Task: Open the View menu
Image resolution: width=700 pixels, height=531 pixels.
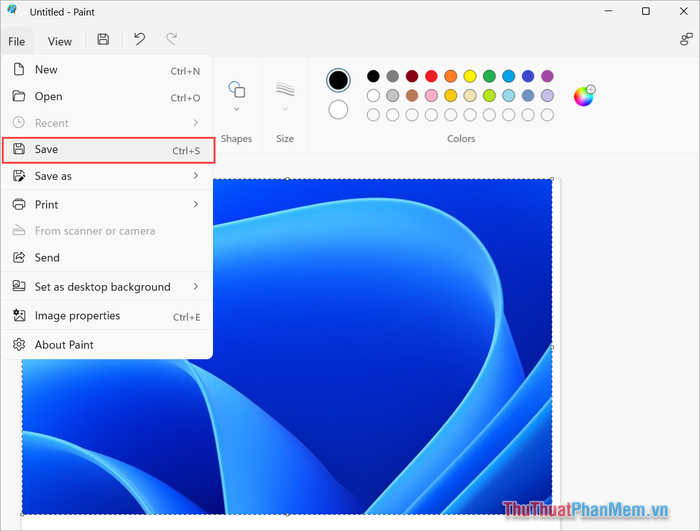Action: click(x=60, y=42)
